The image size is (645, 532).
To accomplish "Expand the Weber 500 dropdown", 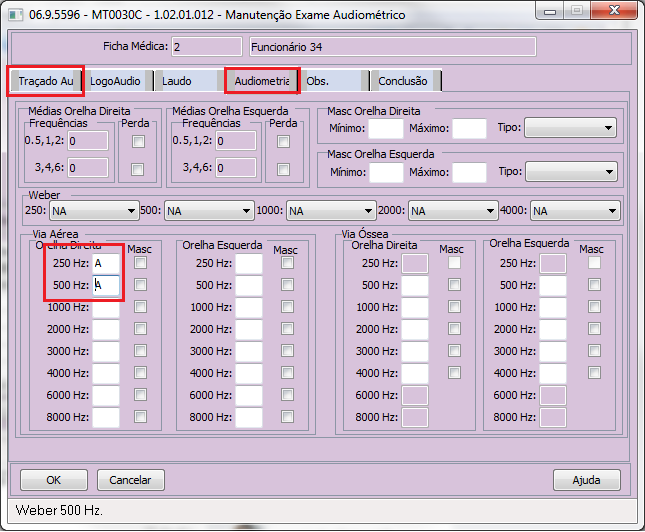I will point(209,211).
